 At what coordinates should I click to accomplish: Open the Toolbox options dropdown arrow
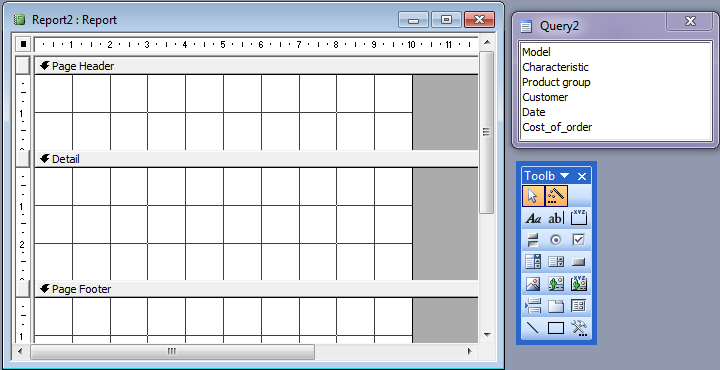pos(565,176)
